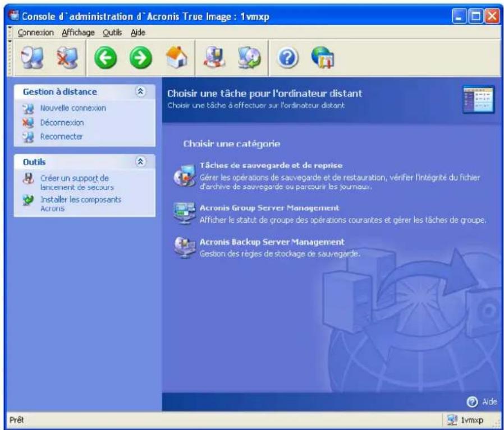
Task: Click the 1vmxp computer icon in status bar
Action: point(452,420)
